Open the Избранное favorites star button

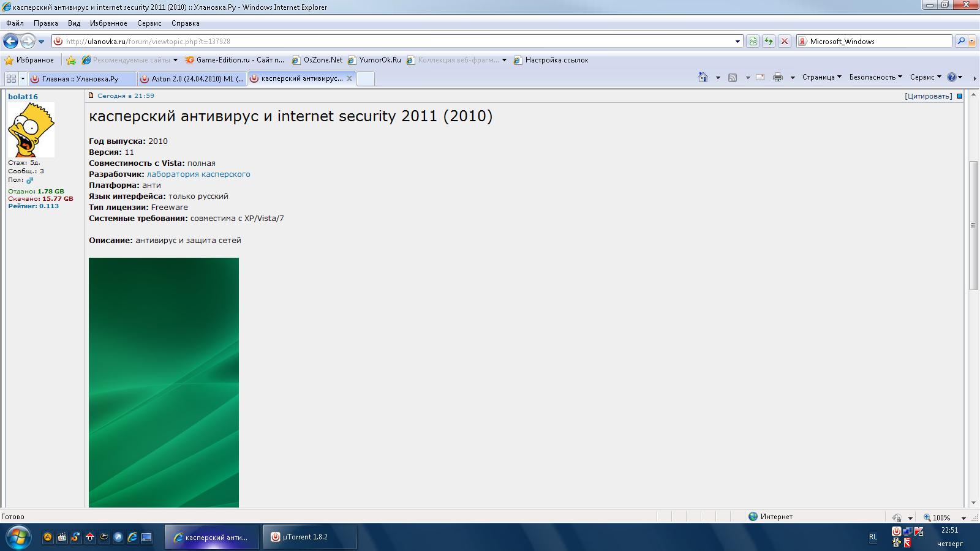coord(29,60)
